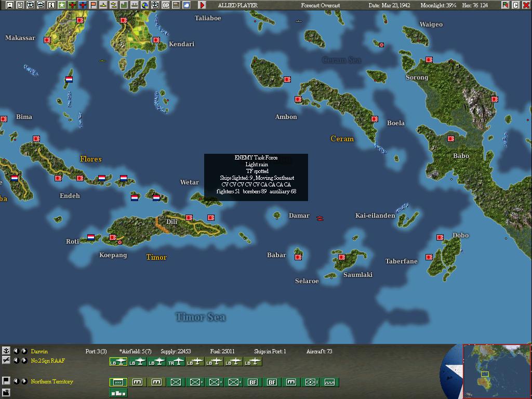This screenshot has width=532, height=399.
Task: Click the orange flag toolbar icon
Action: coord(93,5)
